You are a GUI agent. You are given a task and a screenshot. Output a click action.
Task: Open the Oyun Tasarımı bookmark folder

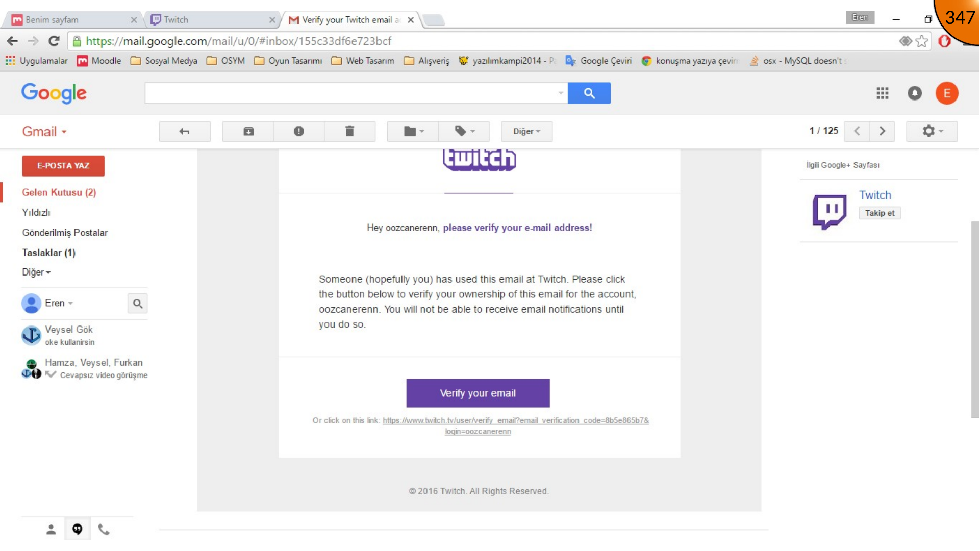(x=288, y=61)
